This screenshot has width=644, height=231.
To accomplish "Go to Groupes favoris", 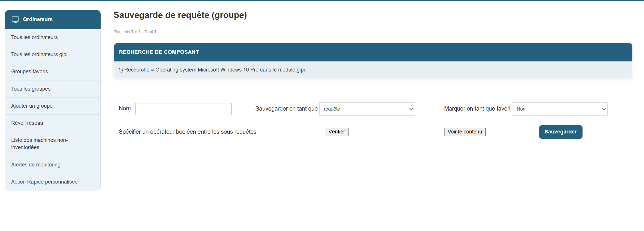I will click(x=29, y=71).
